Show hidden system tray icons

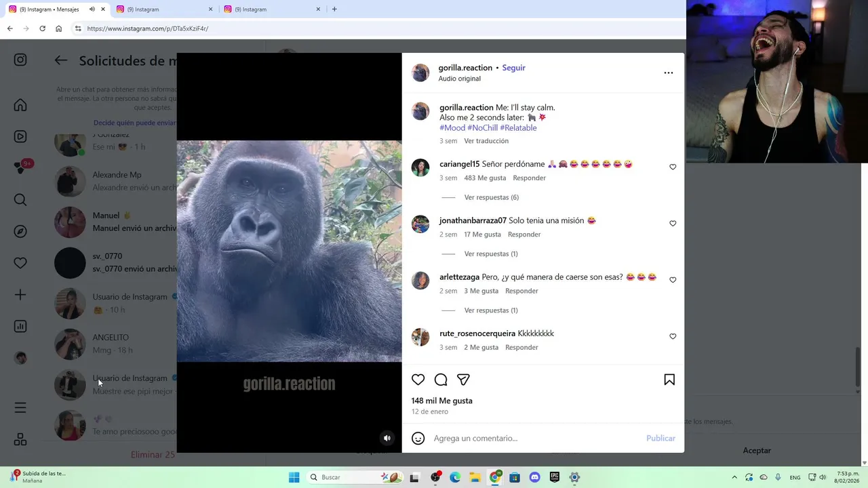click(x=734, y=477)
